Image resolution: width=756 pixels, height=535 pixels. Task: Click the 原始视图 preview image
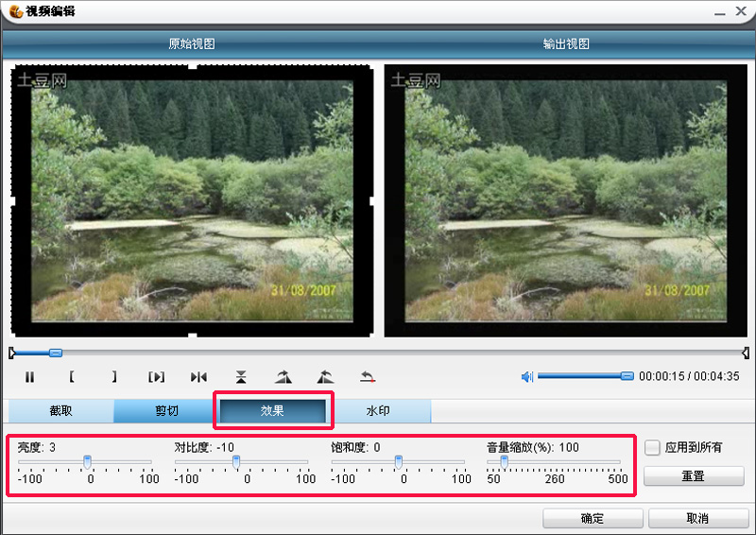click(192, 200)
